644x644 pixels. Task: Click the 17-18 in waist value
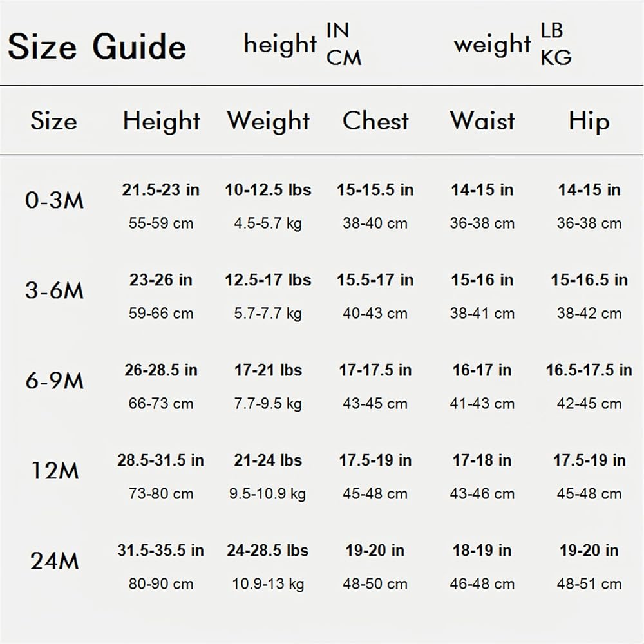click(482, 460)
